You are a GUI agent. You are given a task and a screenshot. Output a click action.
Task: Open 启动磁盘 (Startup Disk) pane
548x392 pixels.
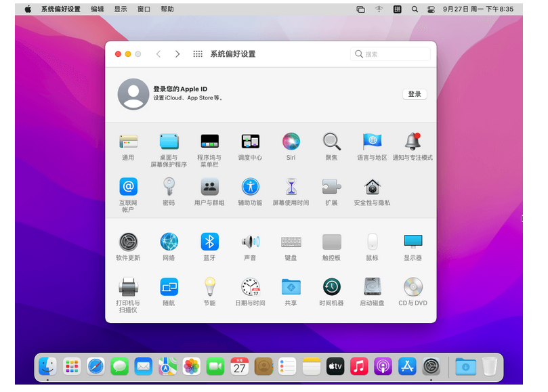coord(372,287)
